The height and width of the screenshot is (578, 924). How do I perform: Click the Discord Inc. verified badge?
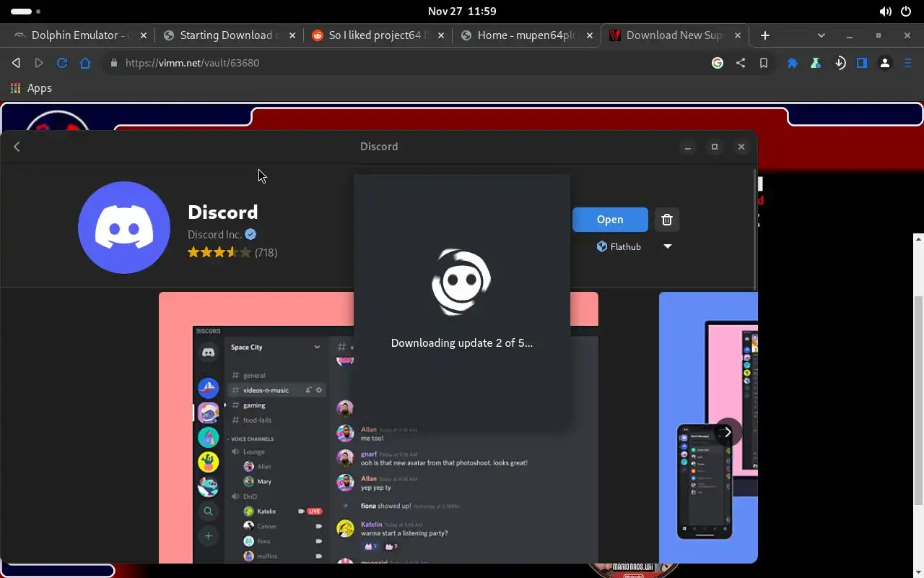pos(250,234)
